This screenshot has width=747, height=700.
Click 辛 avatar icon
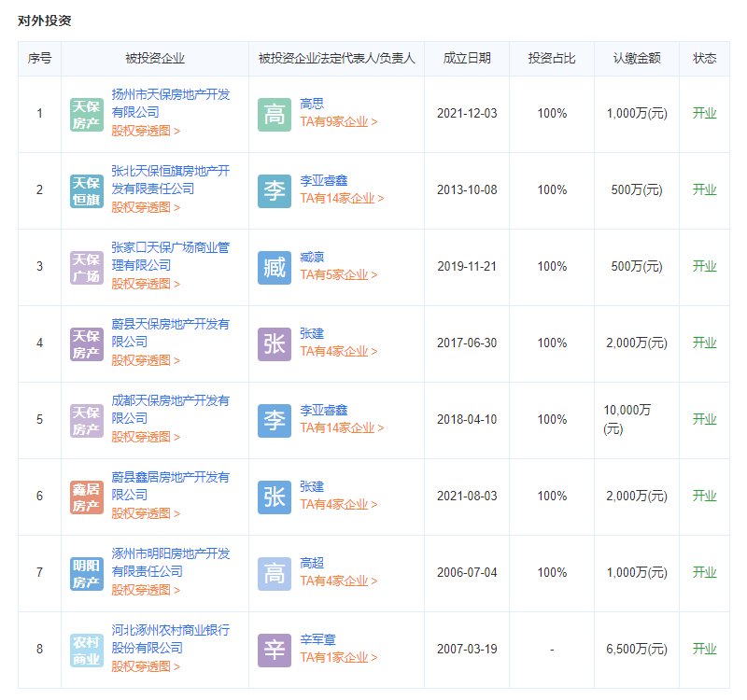(274, 651)
